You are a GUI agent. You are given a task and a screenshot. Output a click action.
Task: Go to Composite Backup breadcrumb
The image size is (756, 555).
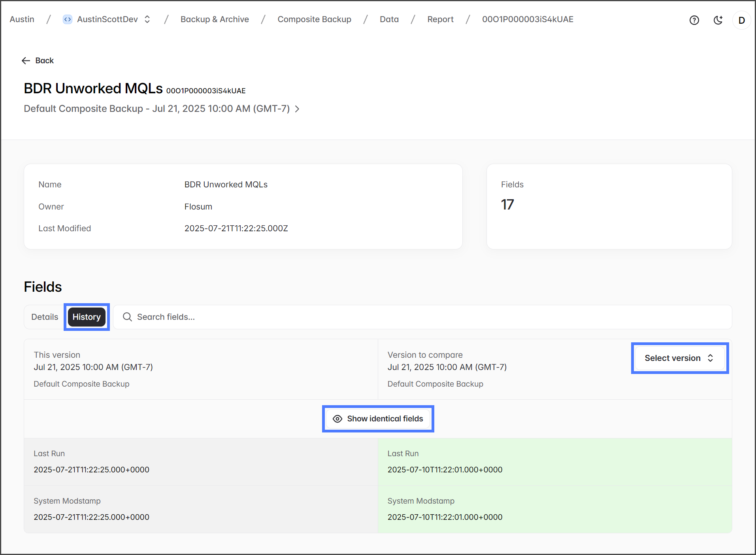314,19
